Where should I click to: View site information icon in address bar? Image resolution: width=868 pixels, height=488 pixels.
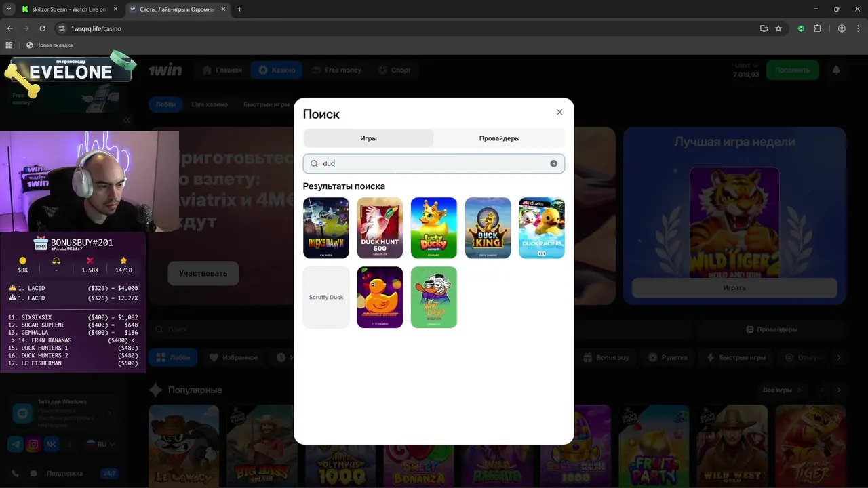(x=62, y=28)
